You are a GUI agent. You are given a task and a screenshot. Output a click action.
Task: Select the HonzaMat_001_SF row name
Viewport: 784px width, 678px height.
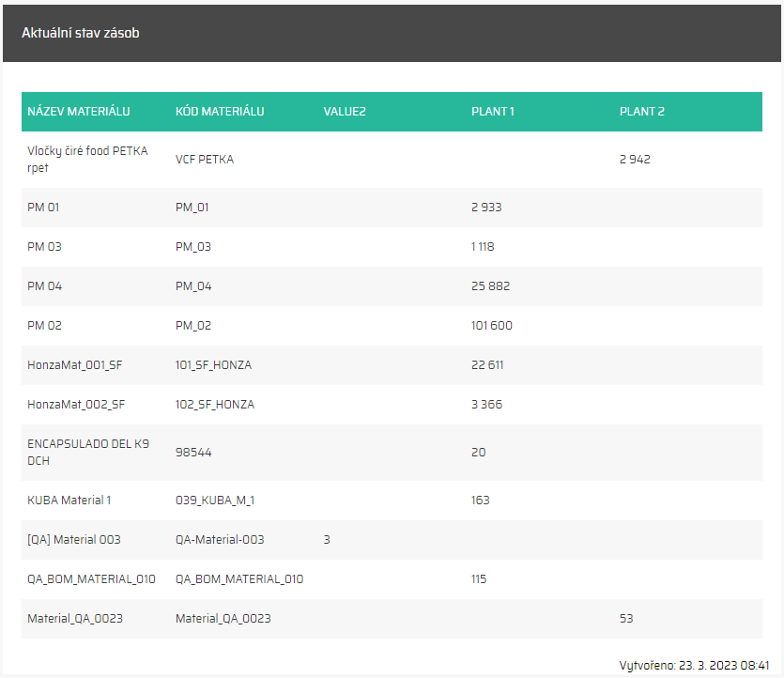pos(76,365)
